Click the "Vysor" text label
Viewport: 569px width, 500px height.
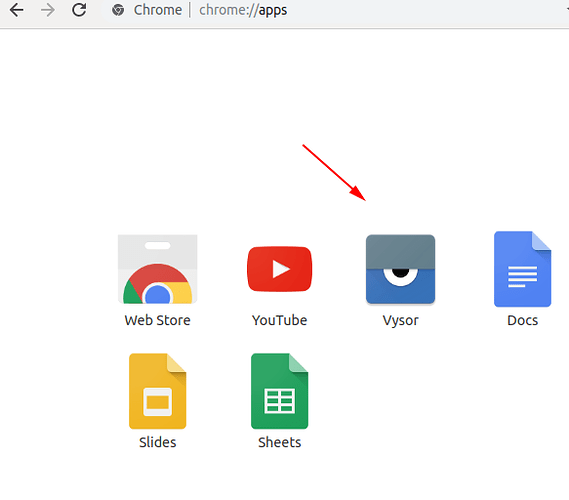[400, 321]
